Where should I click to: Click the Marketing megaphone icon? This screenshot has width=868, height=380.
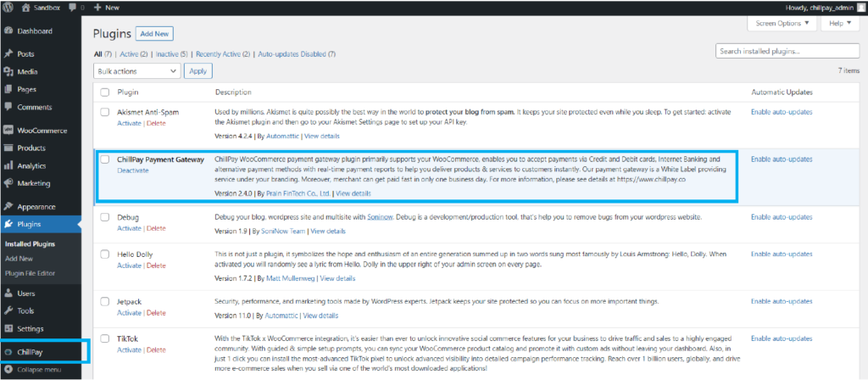coord(8,183)
